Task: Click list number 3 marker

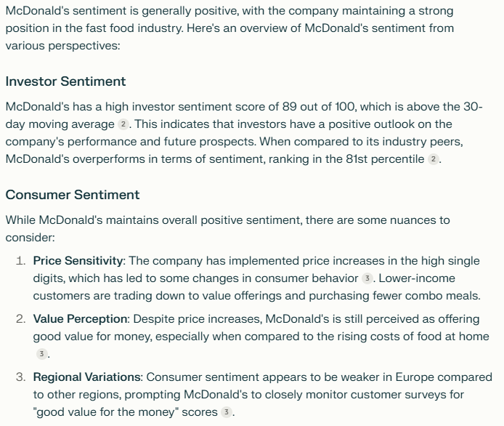Action: point(20,377)
